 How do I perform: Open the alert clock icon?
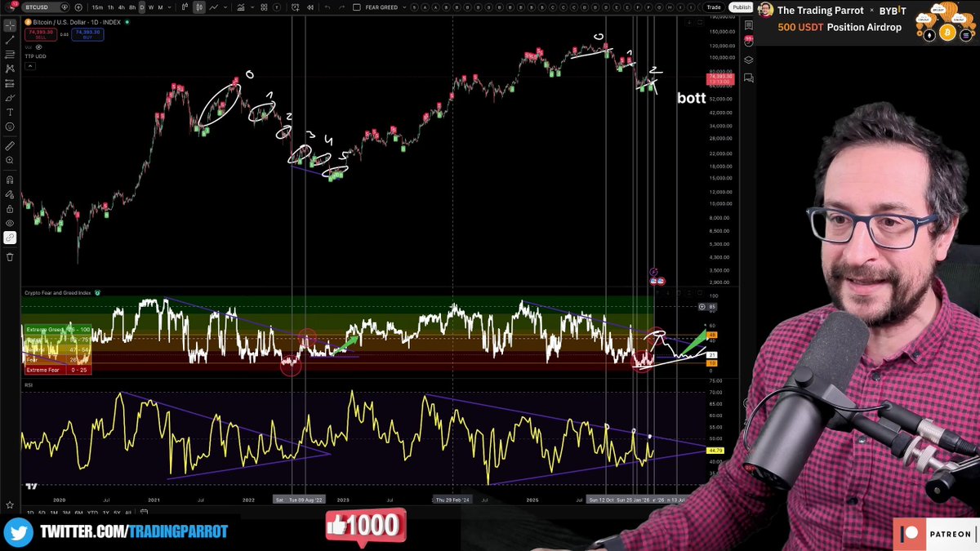tap(297, 7)
